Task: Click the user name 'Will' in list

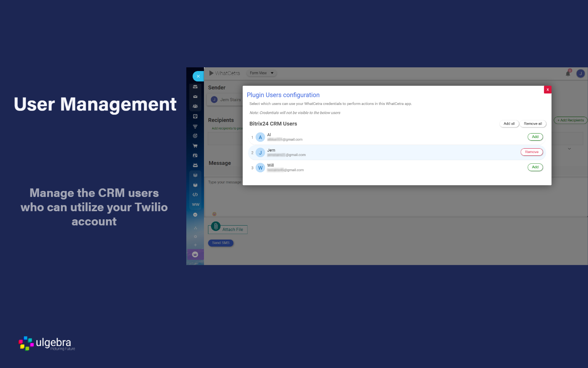Action: click(270, 165)
